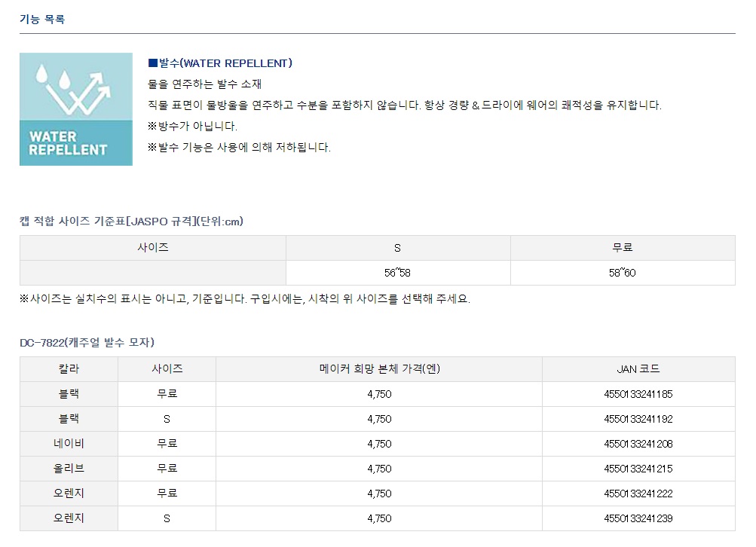Click JAN code 4550133241239
This screenshot has height=547, width=756.
coord(638,518)
